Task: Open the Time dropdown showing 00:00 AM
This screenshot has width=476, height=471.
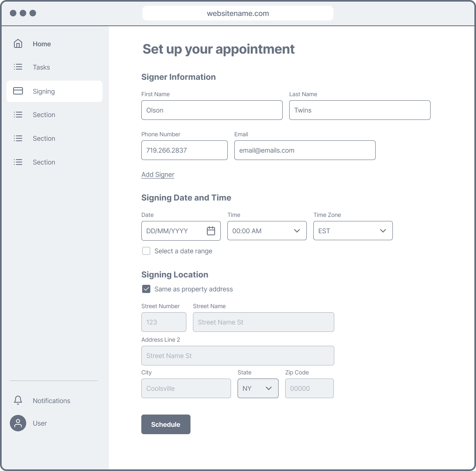Action: coord(267,231)
